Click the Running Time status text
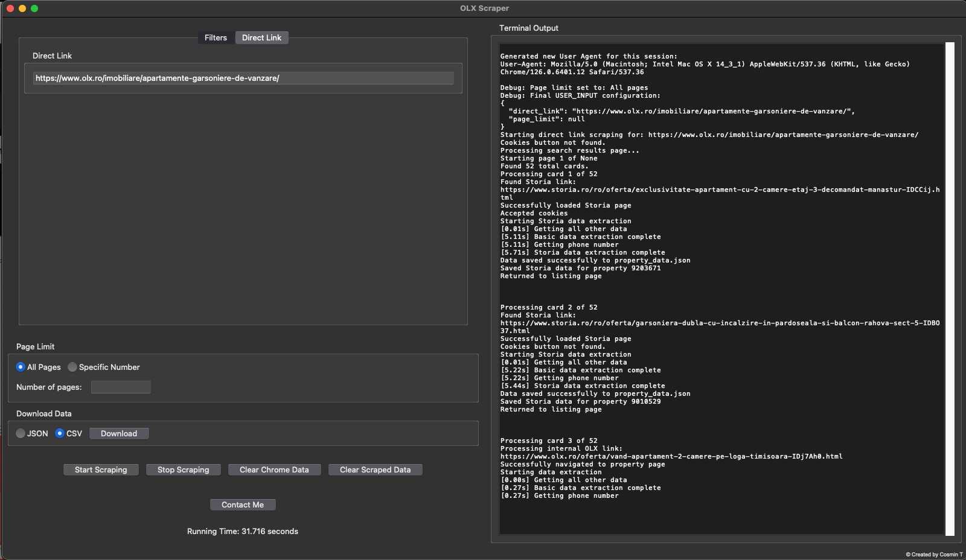The height and width of the screenshot is (560, 966). coord(243,531)
